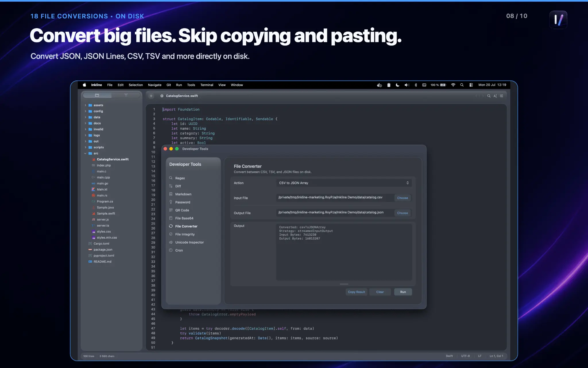Open editor settings sliders icon

tap(501, 96)
